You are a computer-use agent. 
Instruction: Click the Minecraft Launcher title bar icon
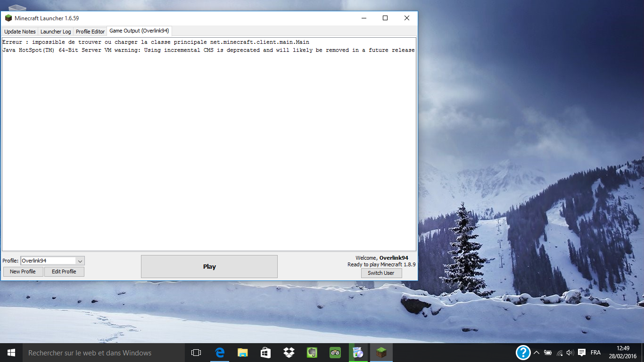click(8, 18)
